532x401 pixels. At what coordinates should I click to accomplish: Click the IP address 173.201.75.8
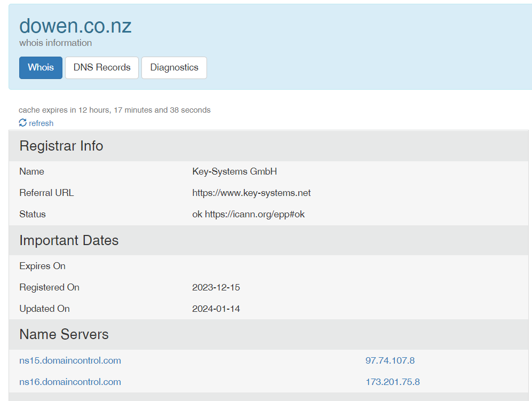coord(392,382)
